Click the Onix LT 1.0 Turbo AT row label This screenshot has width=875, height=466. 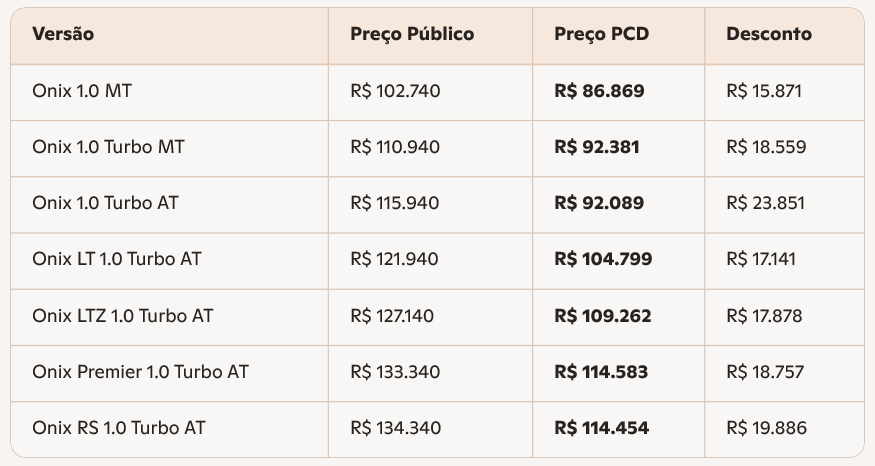click(x=117, y=259)
